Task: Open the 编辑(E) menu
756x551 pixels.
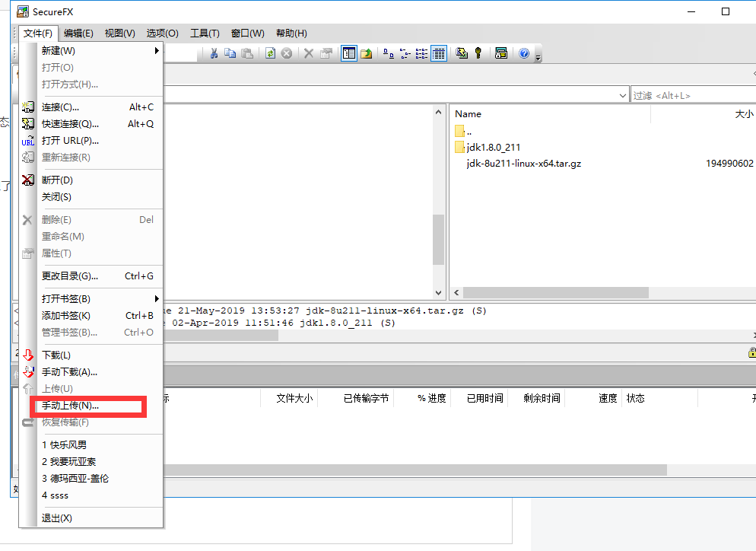Action: coord(78,33)
